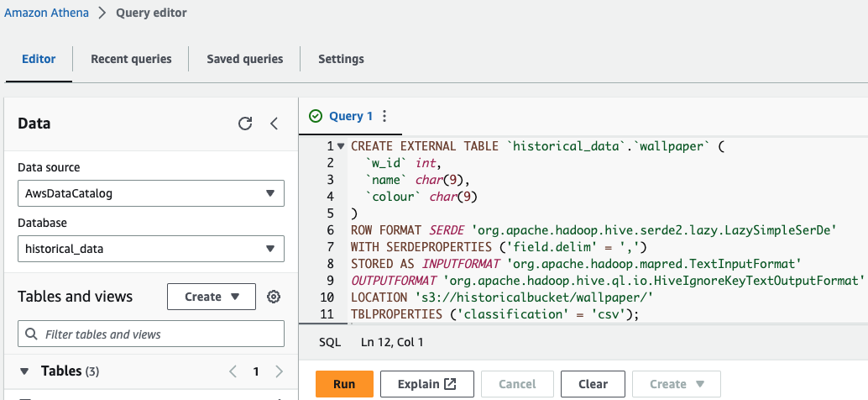Click the Explain button
Viewport: 868px width, 400px height.
427,384
